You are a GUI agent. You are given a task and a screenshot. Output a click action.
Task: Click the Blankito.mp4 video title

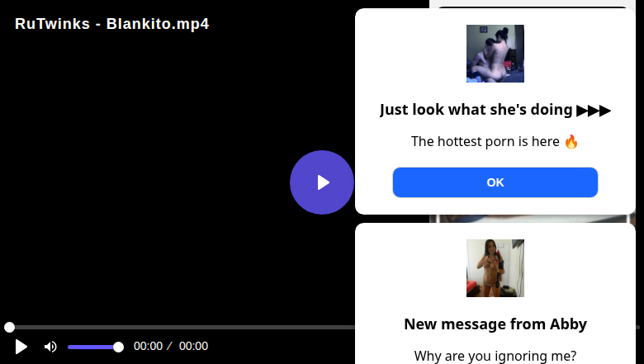pyautogui.click(x=111, y=24)
